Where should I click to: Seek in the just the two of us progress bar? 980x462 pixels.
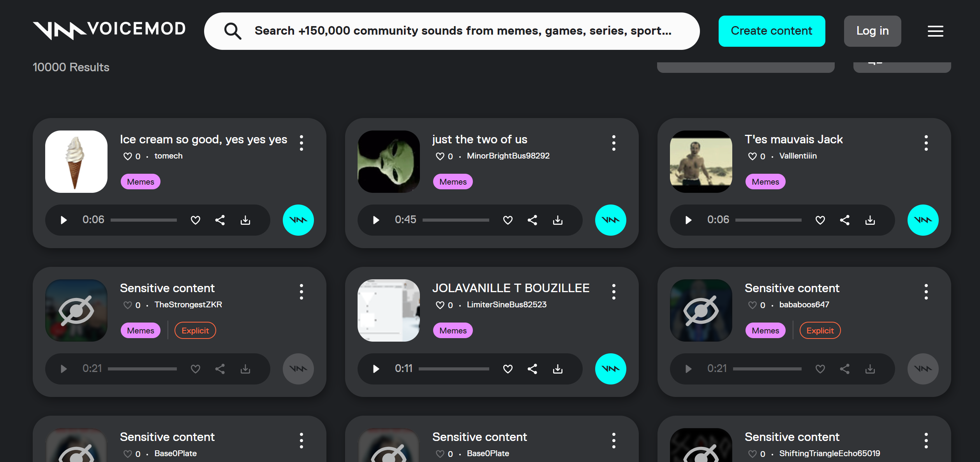coord(456,220)
